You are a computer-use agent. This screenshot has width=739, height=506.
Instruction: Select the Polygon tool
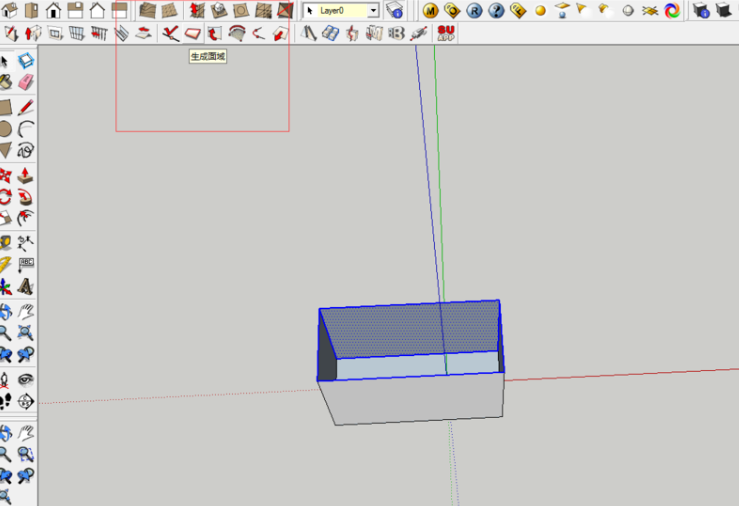point(5,150)
